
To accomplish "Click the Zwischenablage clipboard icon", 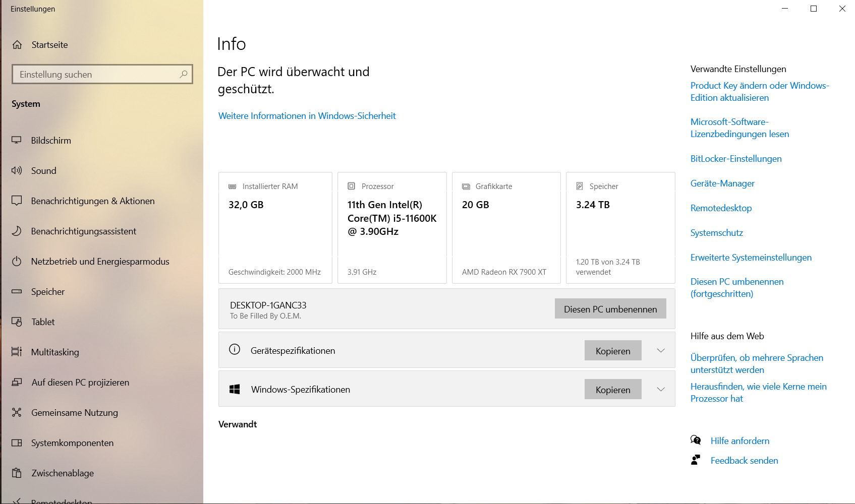I will coord(17,473).
